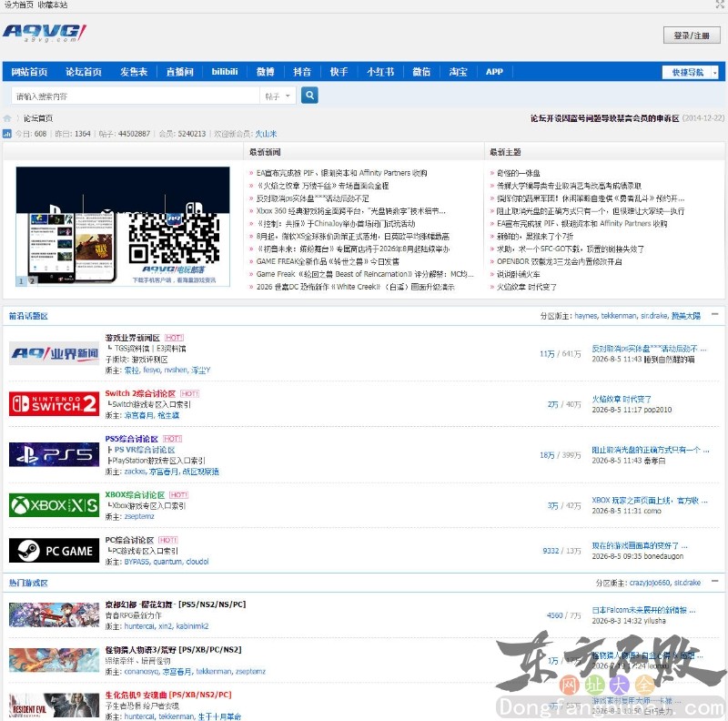Open the Xbox X|S forum logo
Image resolution: width=728 pixels, height=721 pixels.
[x=55, y=505]
